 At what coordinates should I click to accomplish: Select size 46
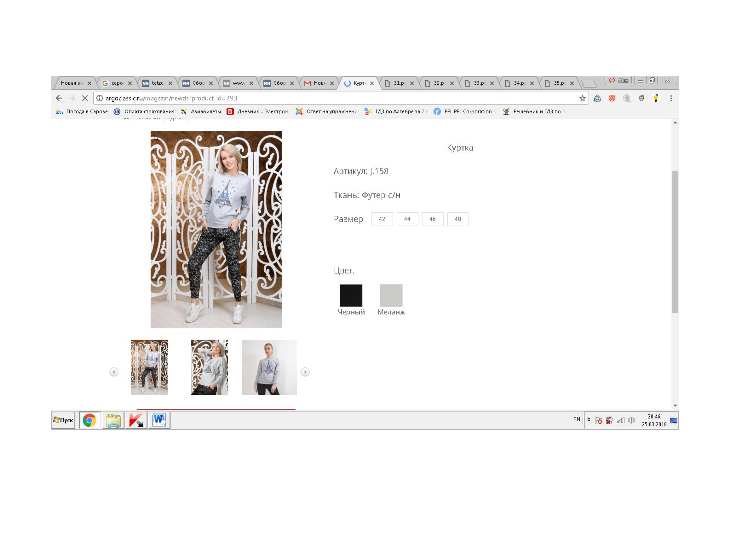pyautogui.click(x=433, y=219)
